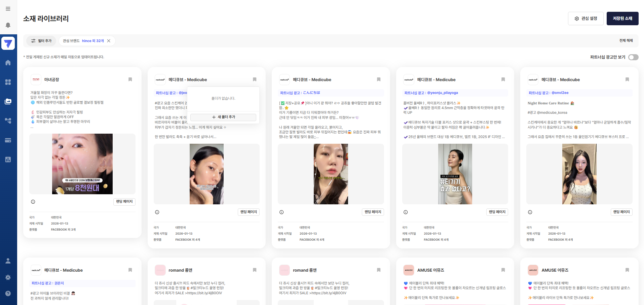Bookmark the AMUSE 어뮤즈 card
Screen dimensions: 644x305
(x=503, y=270)
